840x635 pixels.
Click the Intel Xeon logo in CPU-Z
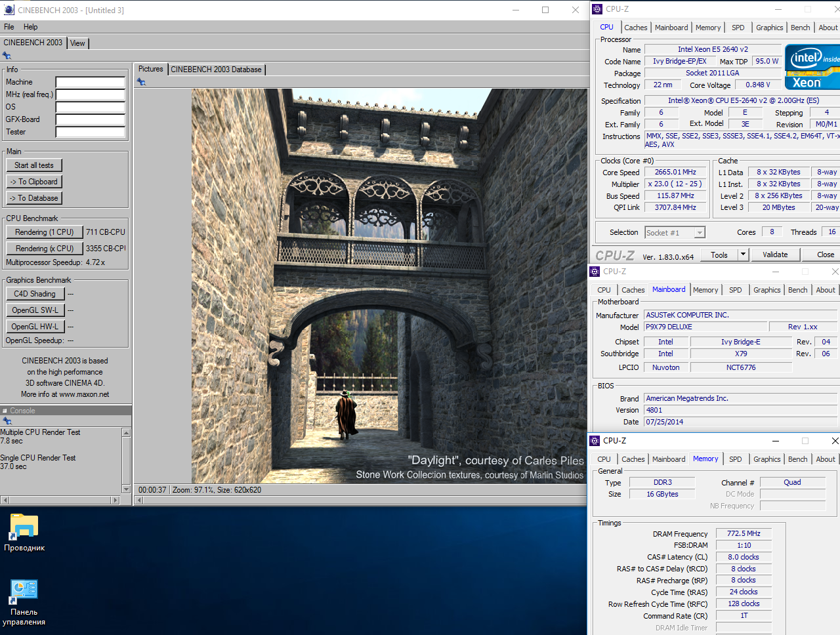812,67
